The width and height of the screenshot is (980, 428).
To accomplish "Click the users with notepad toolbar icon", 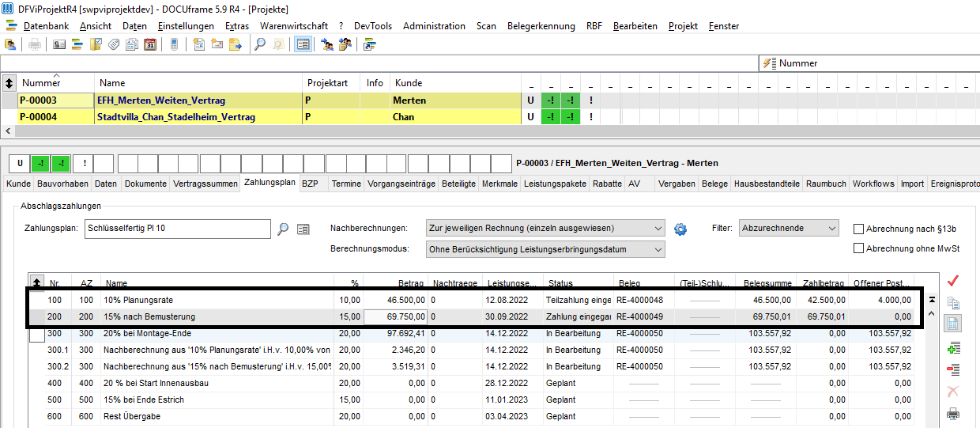I will pos(345,44).
